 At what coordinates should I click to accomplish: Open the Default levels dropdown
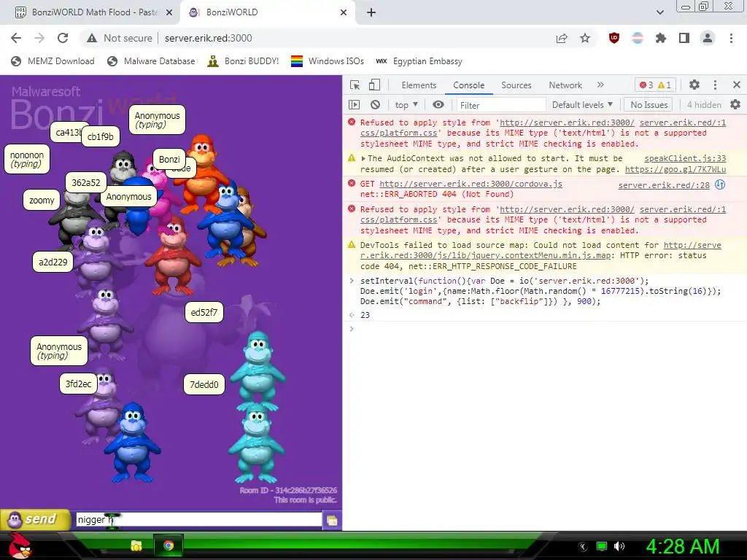582,105
